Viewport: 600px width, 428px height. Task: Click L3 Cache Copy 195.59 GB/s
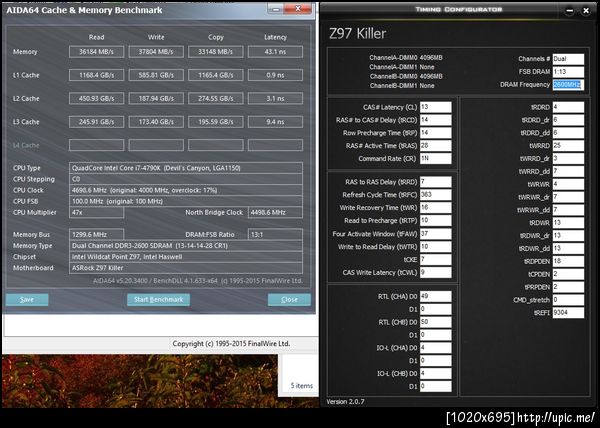pyautogui.click(x=215, y=122)
